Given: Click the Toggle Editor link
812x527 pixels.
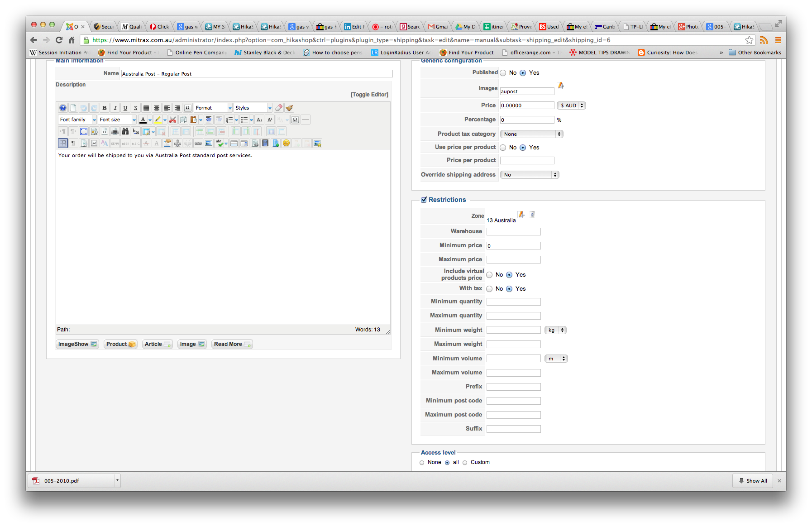Looking at the screenshot, I should tap(369, 95).
